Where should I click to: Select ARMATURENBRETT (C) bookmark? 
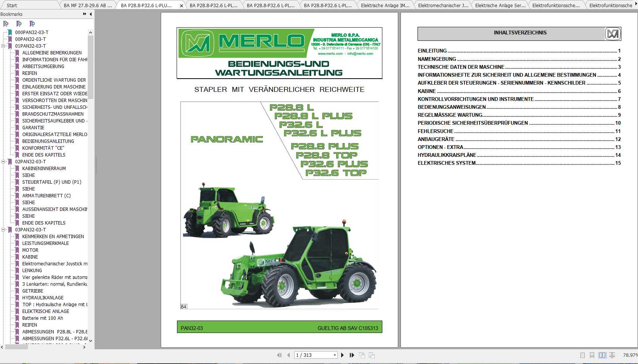click(47, 196)
